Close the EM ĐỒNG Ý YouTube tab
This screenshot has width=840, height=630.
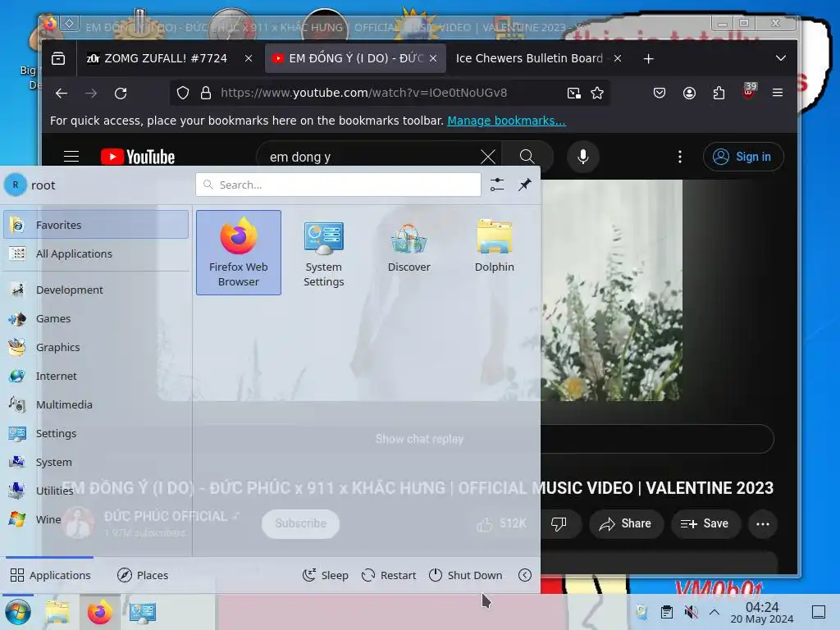click(433, 58)
